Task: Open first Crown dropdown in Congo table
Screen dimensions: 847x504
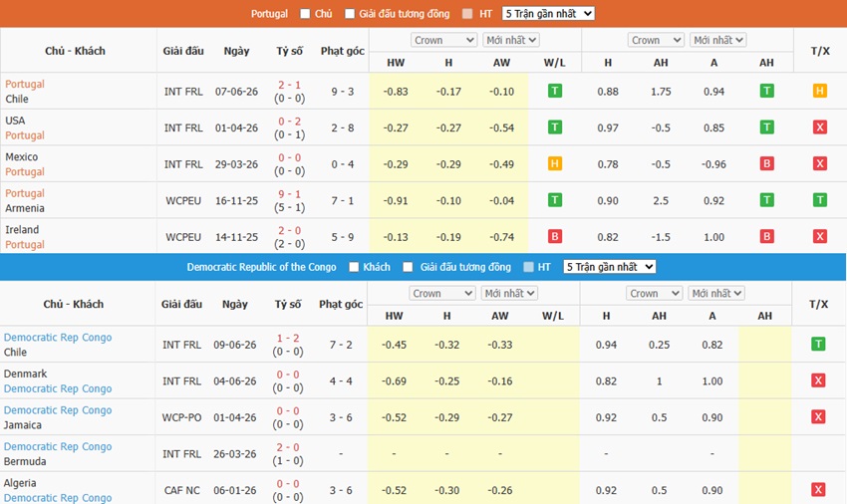Action: (x=442, y=293)
